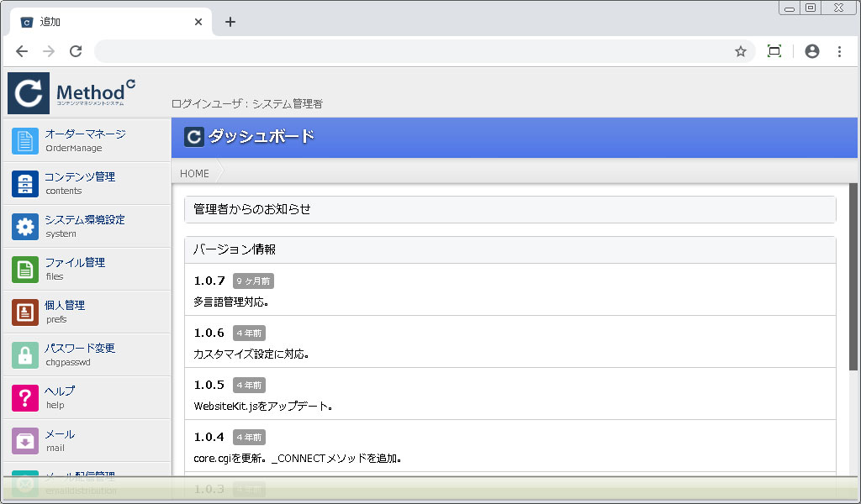Open the browser profile avatar icon
Image resolution: width=861 pixels, height=504 pixels.
811,51
